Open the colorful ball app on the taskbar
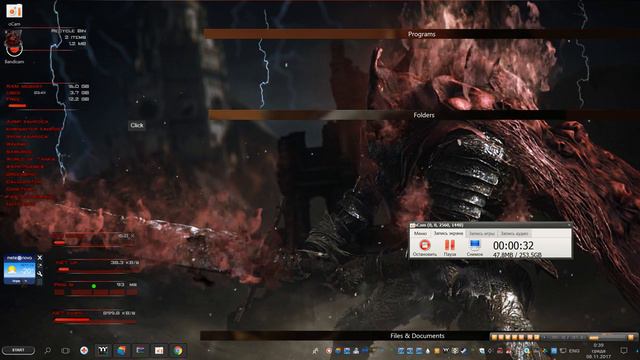Screen dimensions: 640x360 coord(121,350)
